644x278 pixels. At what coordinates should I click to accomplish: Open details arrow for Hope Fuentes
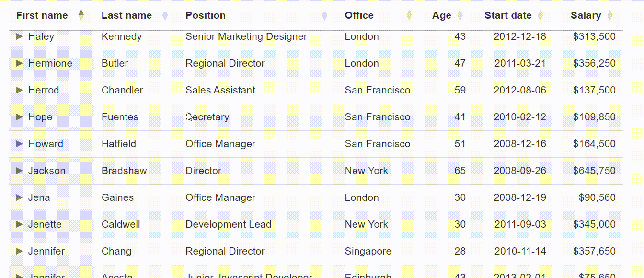[x=20, y=117]
